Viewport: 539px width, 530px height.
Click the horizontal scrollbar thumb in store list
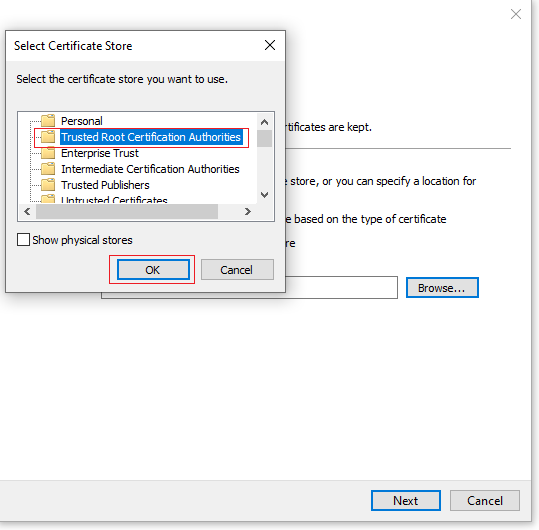tap(127, 211)
